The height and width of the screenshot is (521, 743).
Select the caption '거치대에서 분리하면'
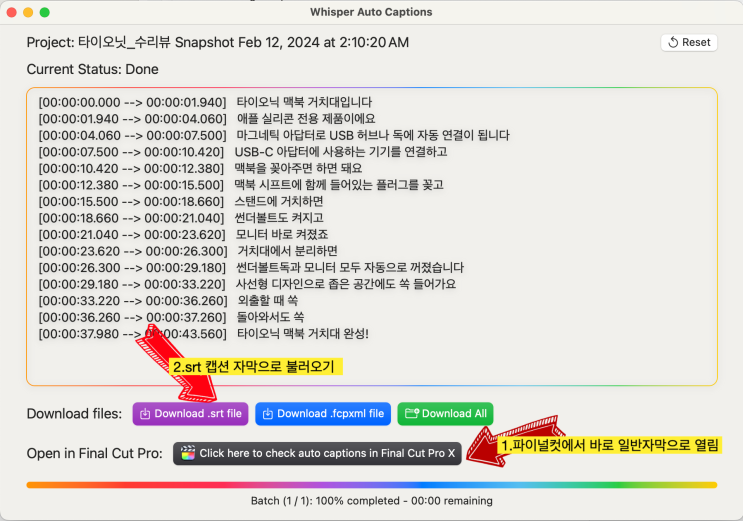(x=288, y=251)
